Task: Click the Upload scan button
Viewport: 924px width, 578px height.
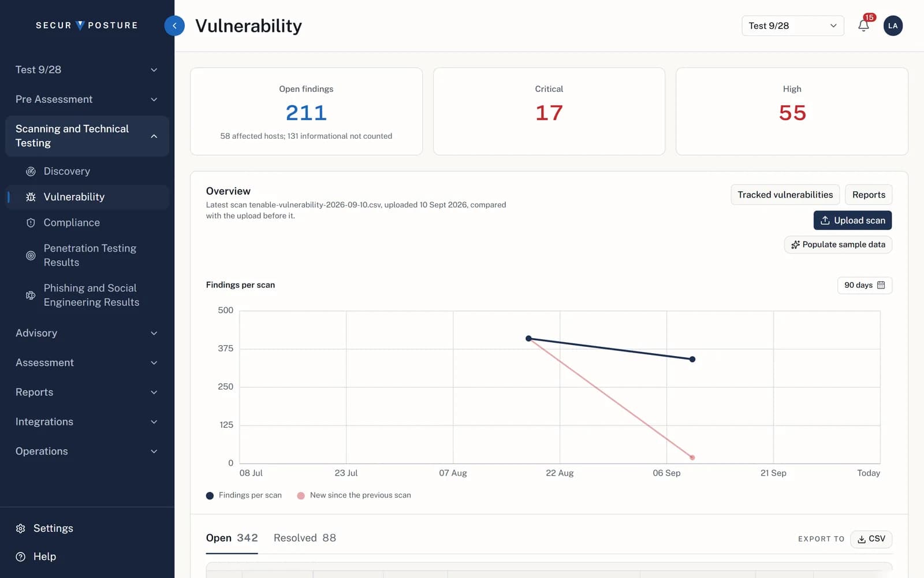Action: pyautogui.click(x=852, y=220)
